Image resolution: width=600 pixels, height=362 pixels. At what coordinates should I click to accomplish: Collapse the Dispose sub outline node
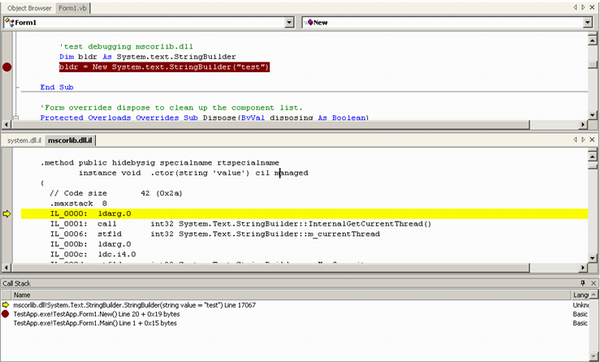[x=16, y=117]
